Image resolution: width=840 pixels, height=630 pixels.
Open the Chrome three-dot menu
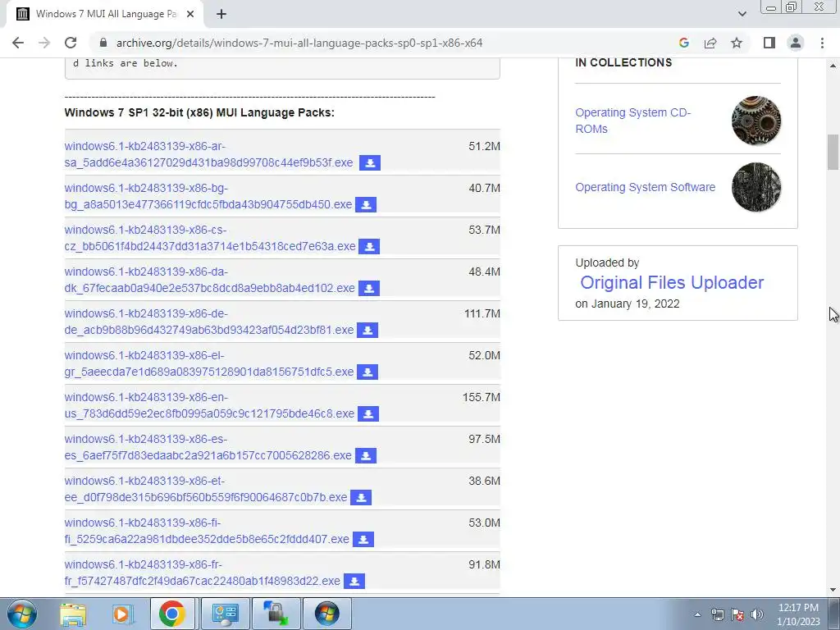click(x=822, y=43)
